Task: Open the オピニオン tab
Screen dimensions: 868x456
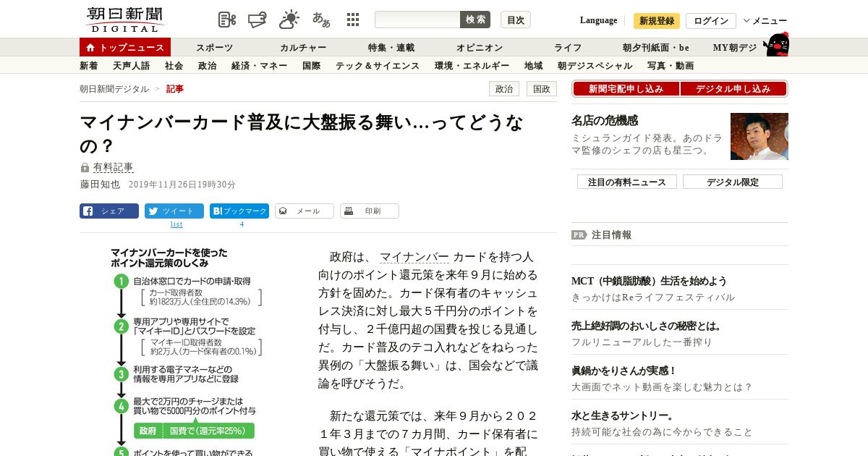Action: pos(480,48)
